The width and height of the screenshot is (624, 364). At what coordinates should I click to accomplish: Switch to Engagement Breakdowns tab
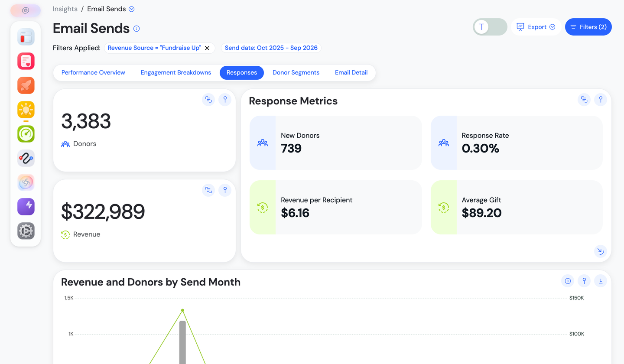coord(176,72)
